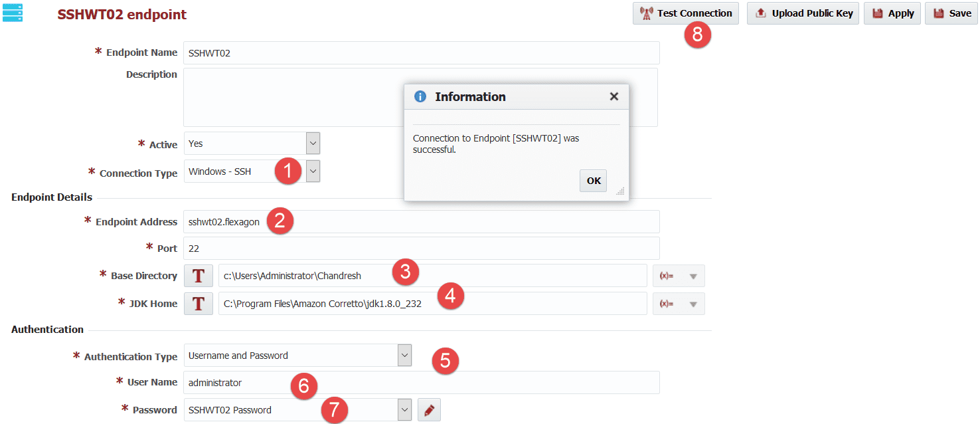
Task: Click the Test Connection button
Action: (686, 13)
